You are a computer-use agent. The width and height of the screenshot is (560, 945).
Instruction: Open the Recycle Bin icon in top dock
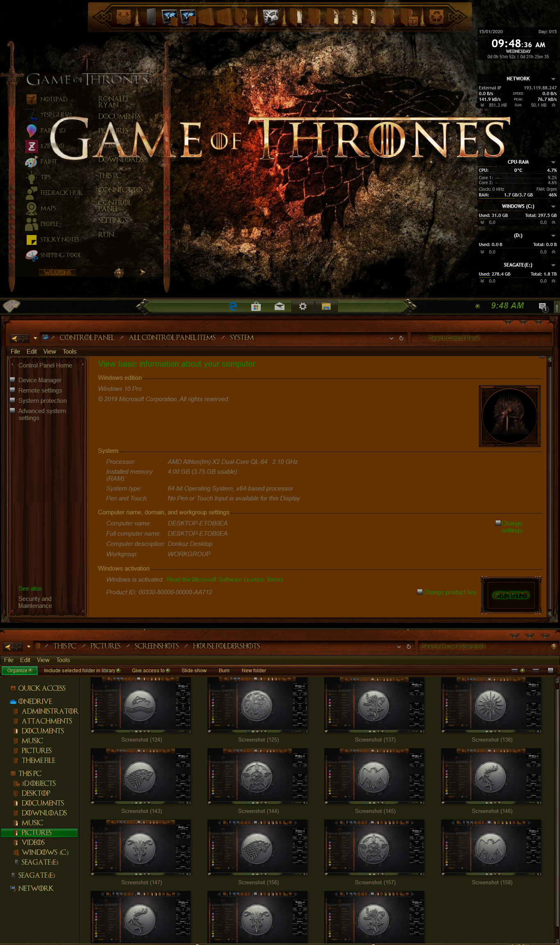[437, 17]
